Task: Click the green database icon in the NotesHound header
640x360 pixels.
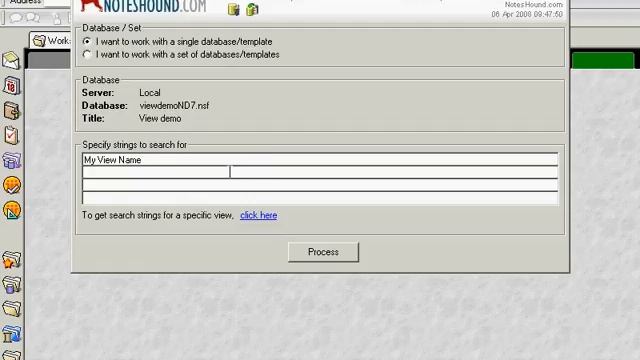Action: pyautogui.click(x=252, y=9)
